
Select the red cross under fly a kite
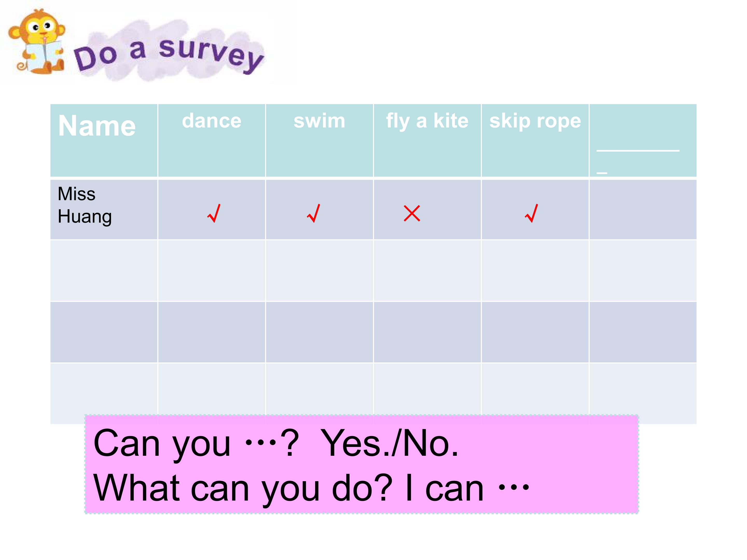[x=412, y=213]
